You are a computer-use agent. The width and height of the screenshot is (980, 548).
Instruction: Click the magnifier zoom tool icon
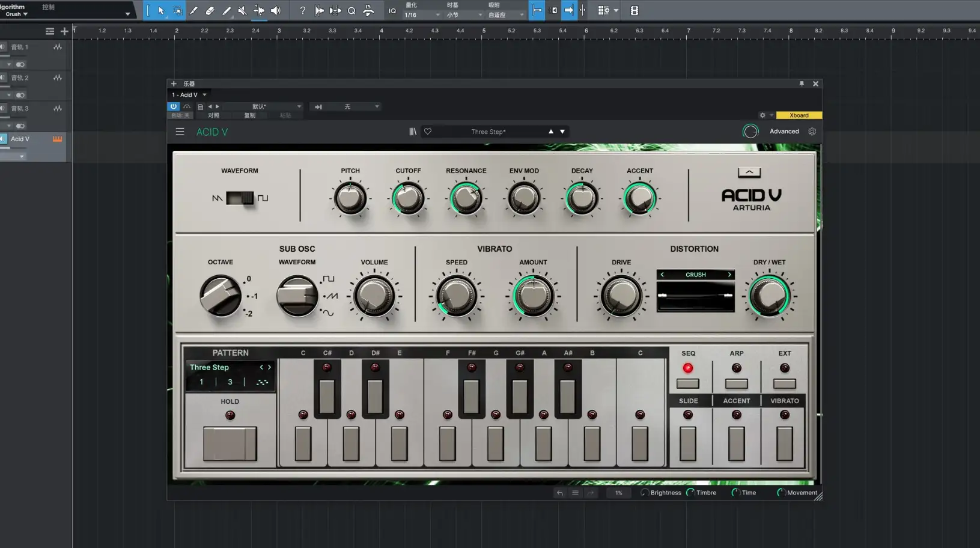352,10
